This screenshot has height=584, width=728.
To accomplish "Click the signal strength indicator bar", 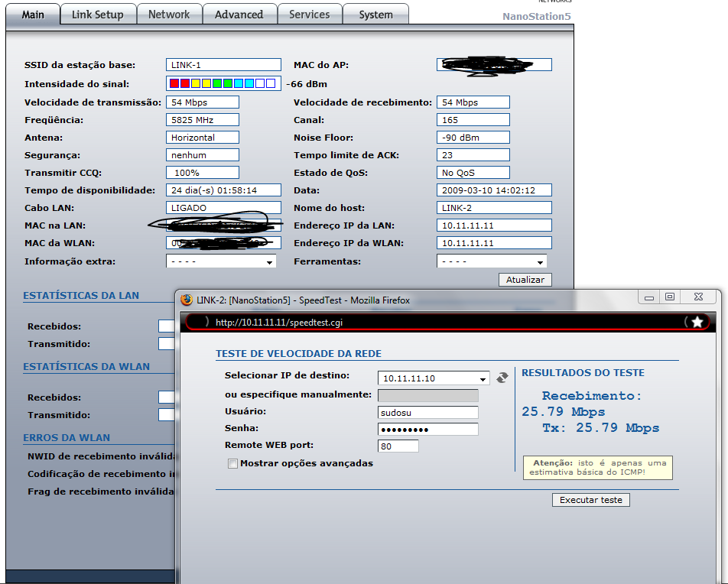I will 223,83.
